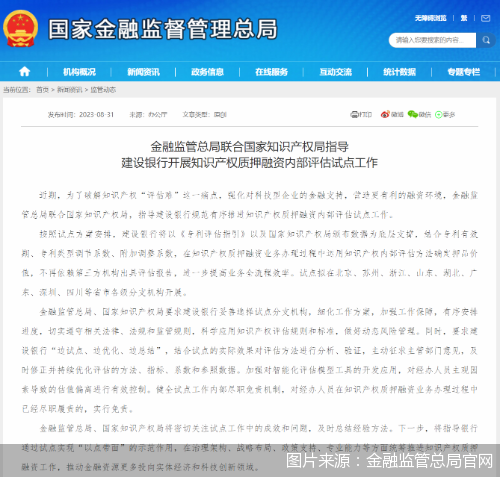Focus the site search input field
This screenshot has height=477, width=500.
pos(433,40)
